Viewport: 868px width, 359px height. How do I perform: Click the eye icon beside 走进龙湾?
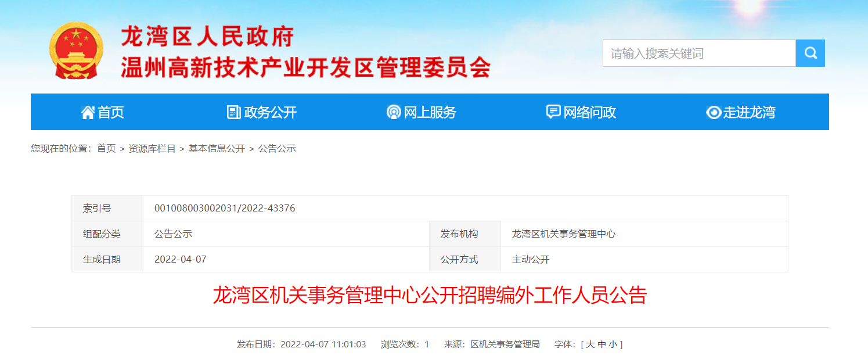coord(714,112)
